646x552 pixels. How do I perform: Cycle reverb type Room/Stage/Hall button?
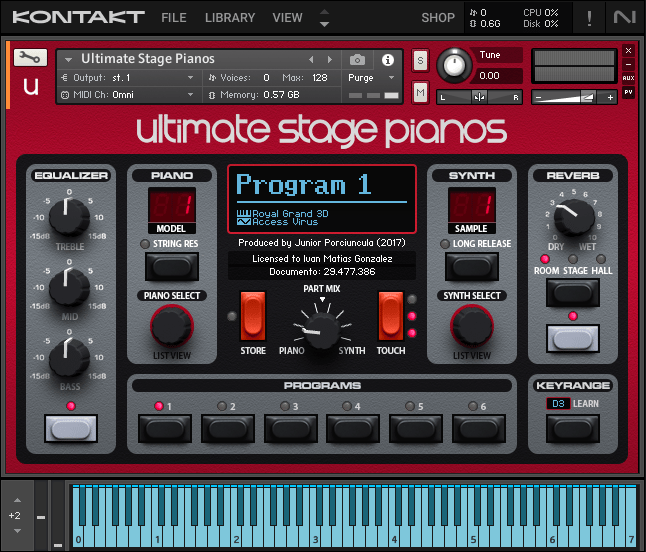573,293
